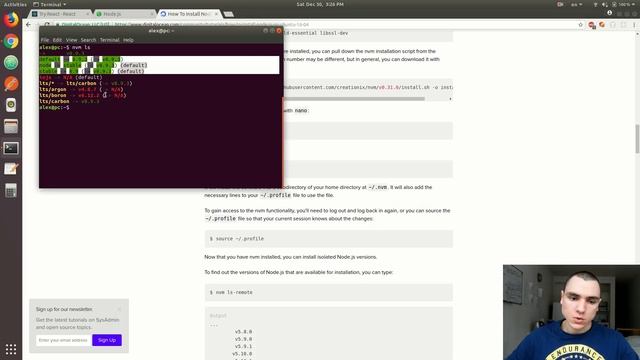Click the lts/carbon line in the terminal
The width and height of the screenshot is (640, 360).
click(70, 101)
